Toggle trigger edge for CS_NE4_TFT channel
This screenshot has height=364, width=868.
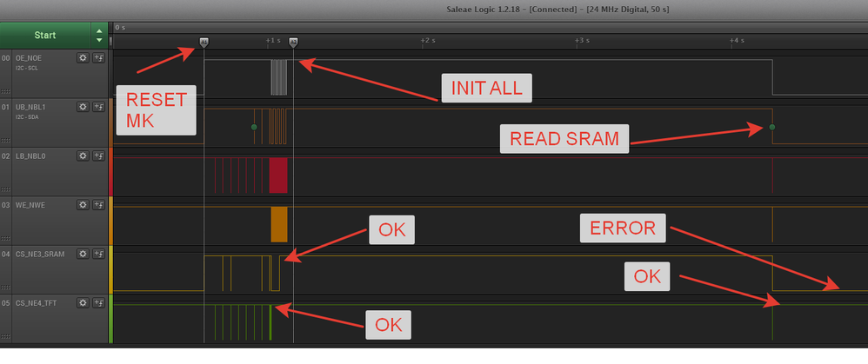pos(98,302)
